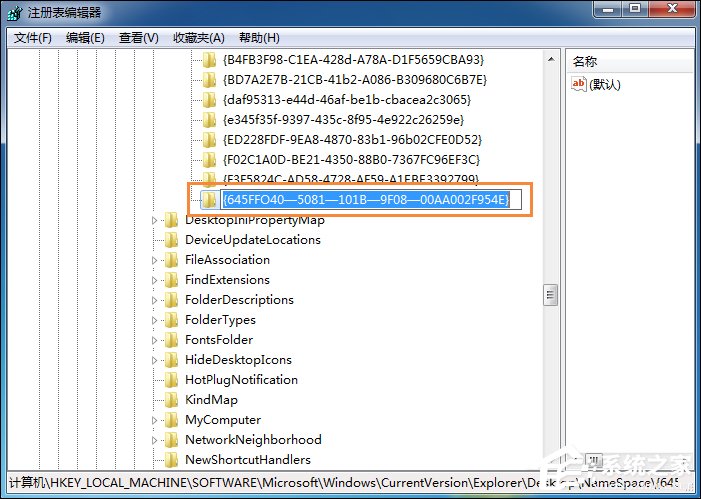Expand the FontsFolder key
This screenshot has width=701, height=499.
click(x=154, y=340)
